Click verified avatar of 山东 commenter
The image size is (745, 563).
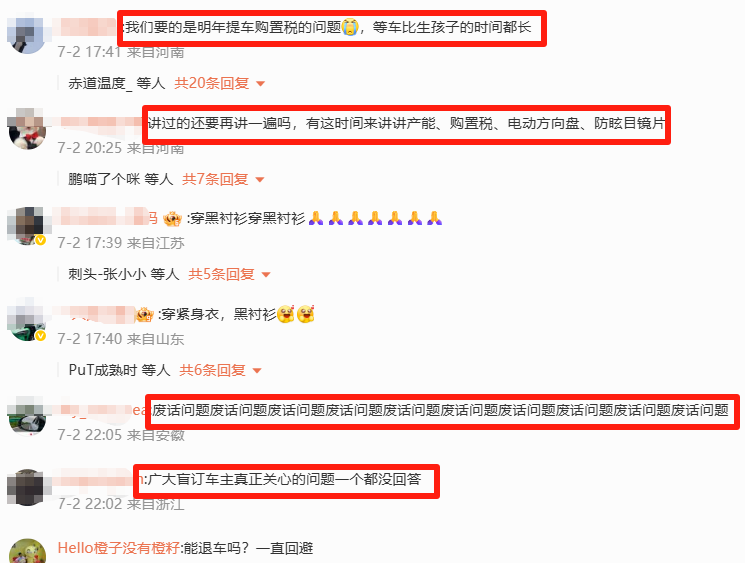tap(27, 321)
